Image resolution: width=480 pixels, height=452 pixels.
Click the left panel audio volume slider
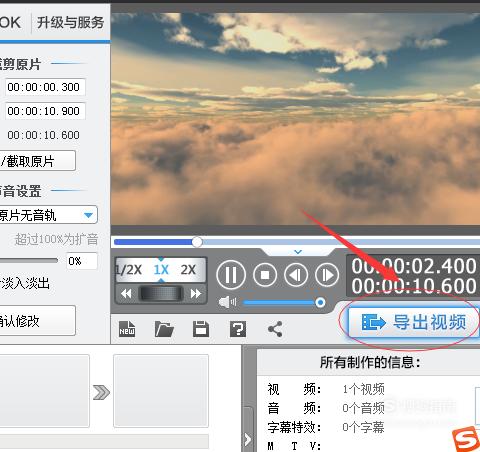(29, 261)
